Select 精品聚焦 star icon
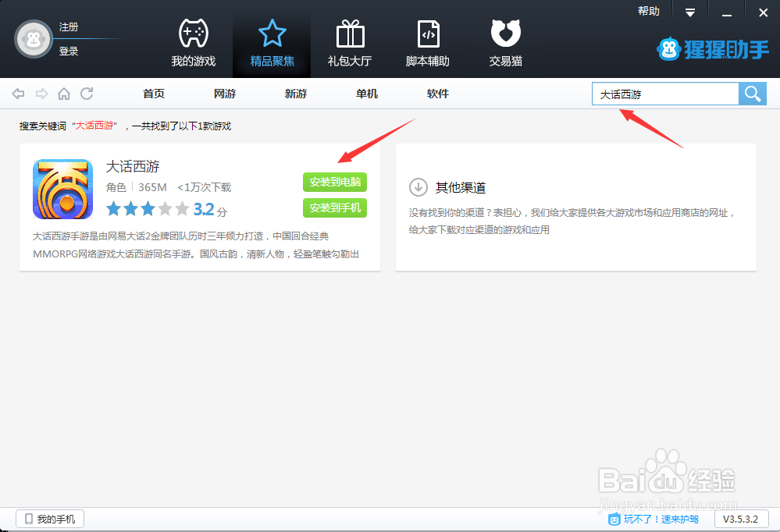Screen dimensions: 780x532 [272, 33]
